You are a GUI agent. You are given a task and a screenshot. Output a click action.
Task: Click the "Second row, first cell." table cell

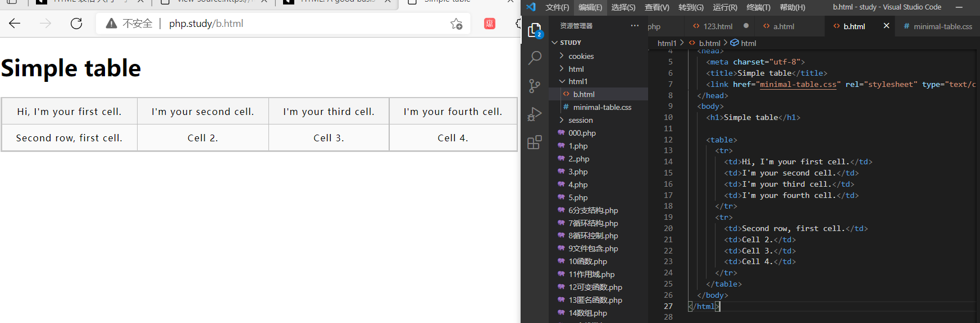(69, 138)
